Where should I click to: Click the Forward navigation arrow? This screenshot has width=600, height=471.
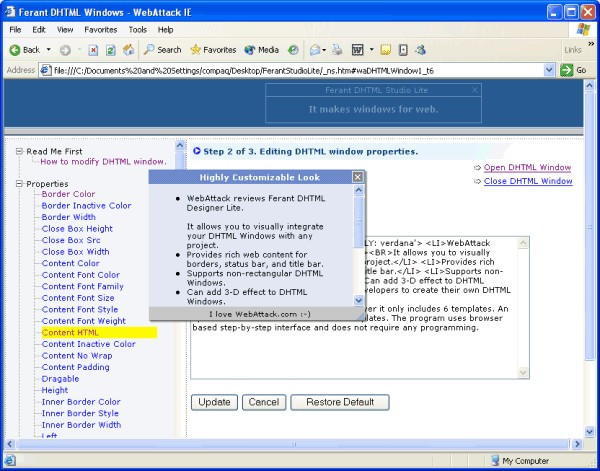pos(65,50)
